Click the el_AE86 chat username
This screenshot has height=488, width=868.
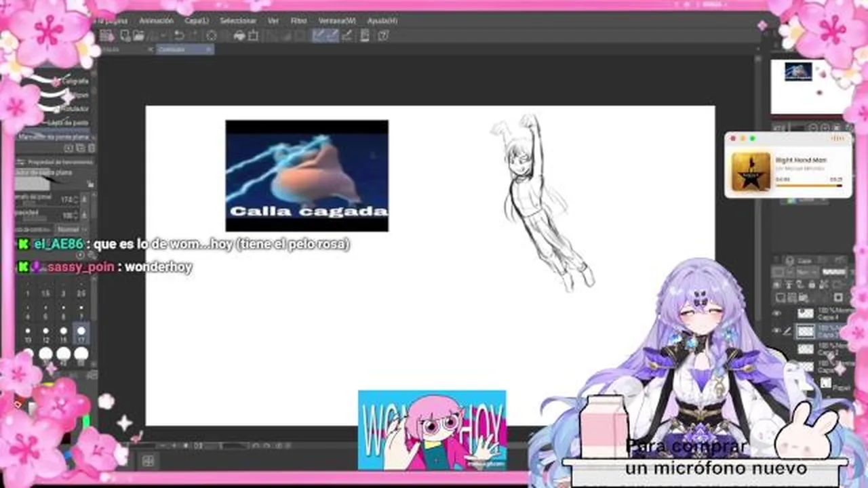[x=59, y=244]
